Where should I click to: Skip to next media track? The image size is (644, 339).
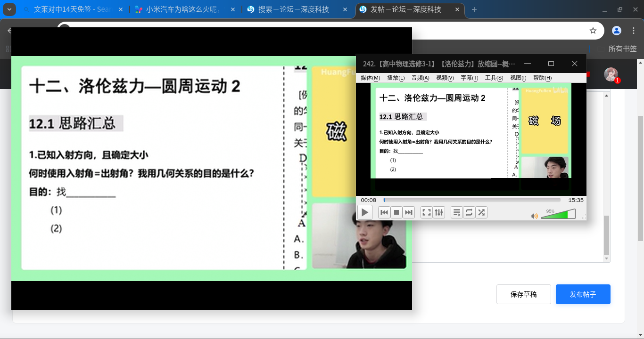point(409,212)
